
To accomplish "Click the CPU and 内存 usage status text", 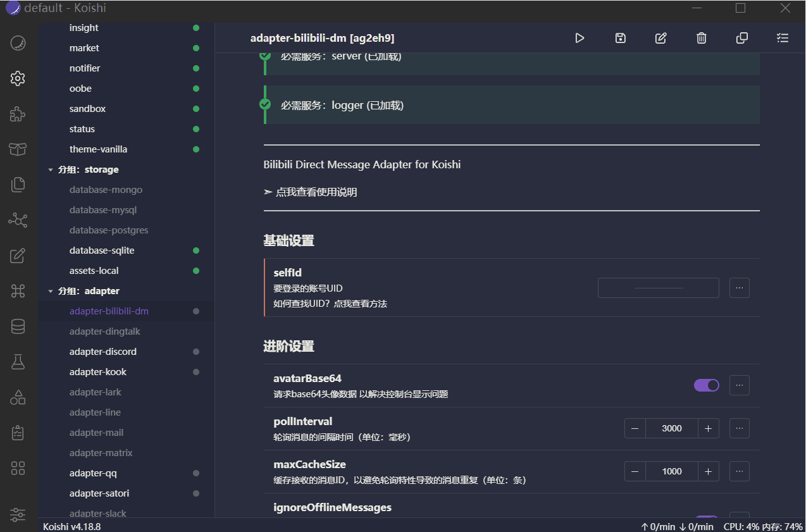I will 763,526.
